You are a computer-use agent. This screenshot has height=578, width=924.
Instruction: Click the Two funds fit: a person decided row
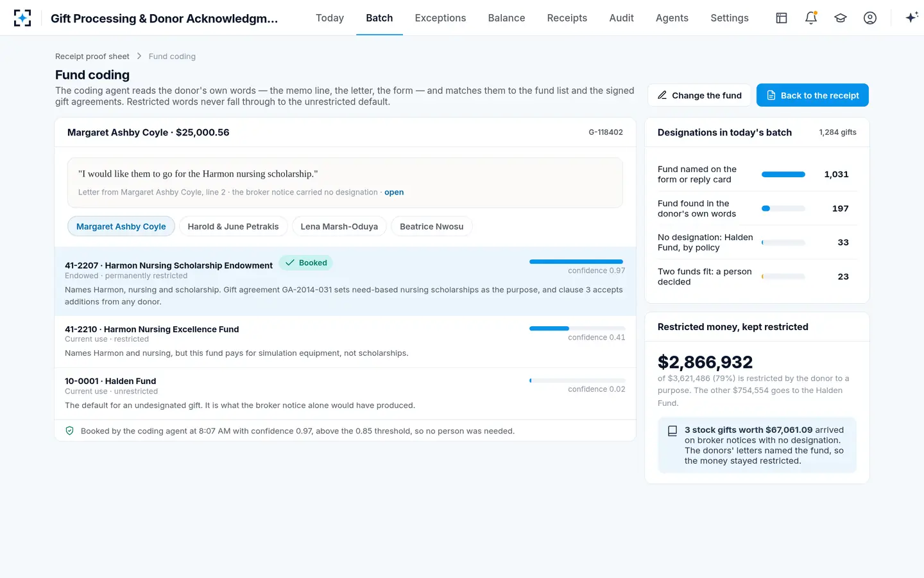tap(757, 276)
